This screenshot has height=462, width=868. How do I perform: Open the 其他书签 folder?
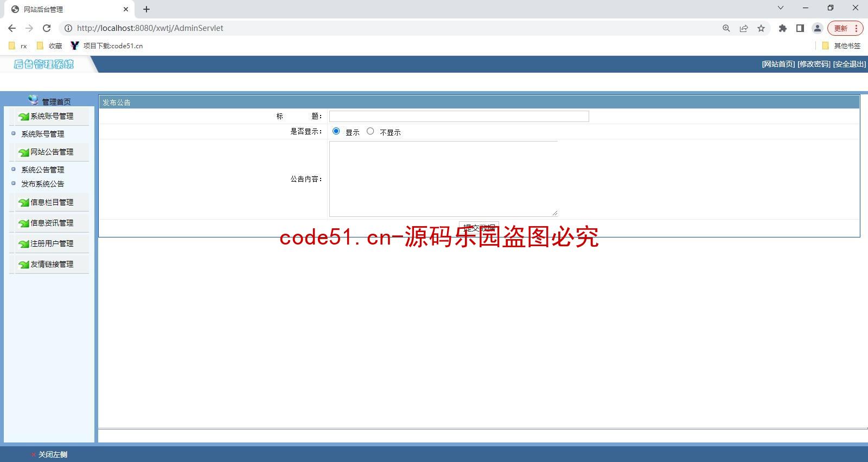click(x=841, y=46)
